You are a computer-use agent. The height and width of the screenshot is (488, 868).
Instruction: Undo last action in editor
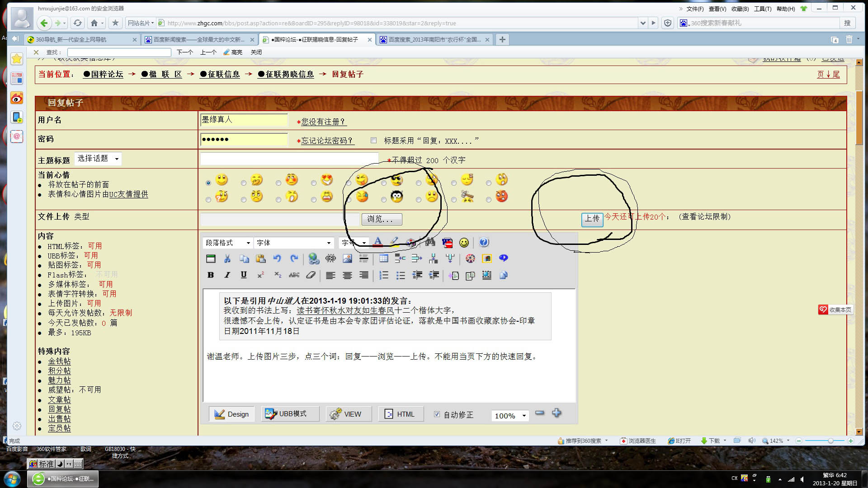277,258
